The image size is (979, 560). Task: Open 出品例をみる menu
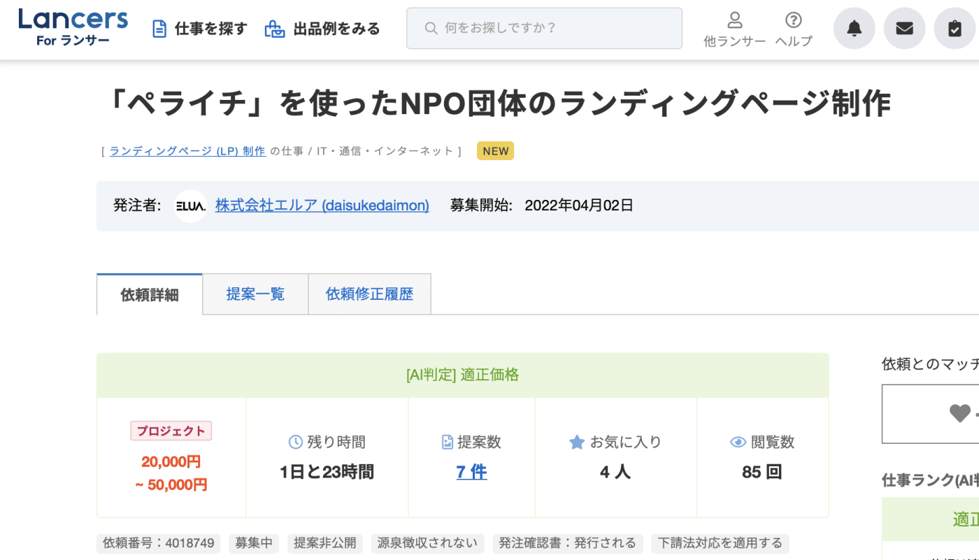(x=322, y=29)
